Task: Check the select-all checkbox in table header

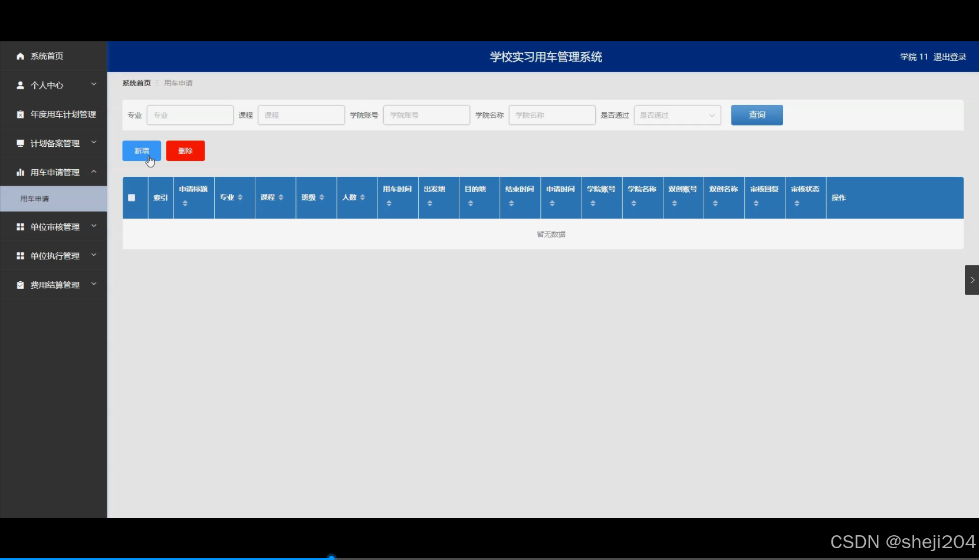Action: [x=132, y=197]
